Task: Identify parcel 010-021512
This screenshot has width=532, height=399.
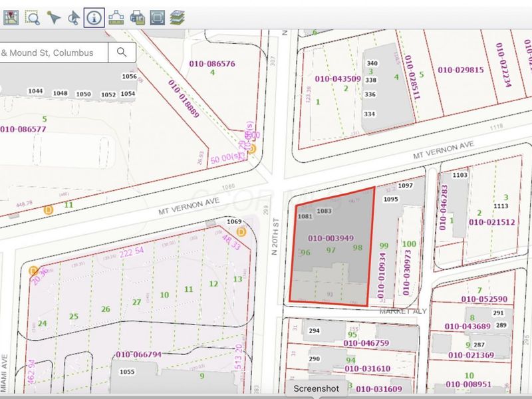Action: tap(492, 222)
